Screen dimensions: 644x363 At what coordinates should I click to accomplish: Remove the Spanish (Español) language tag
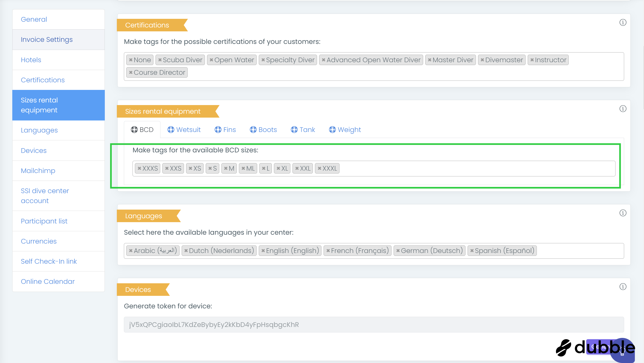472,251
